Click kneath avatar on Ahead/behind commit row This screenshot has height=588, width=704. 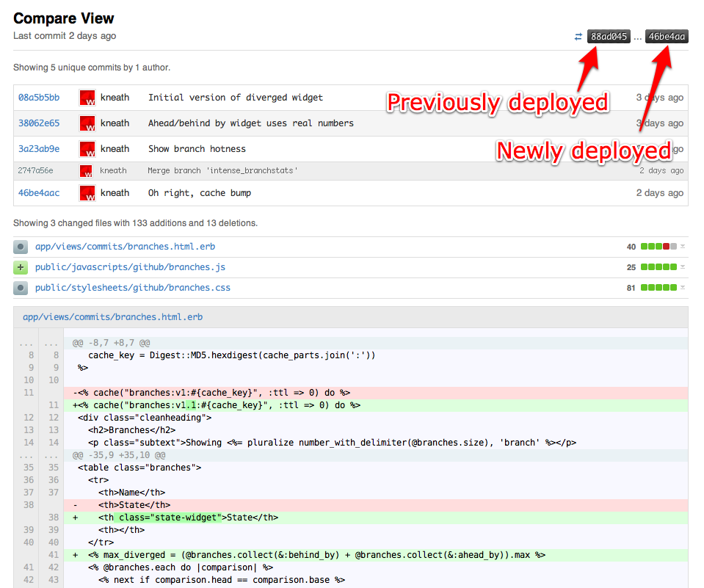coord(87,123)
